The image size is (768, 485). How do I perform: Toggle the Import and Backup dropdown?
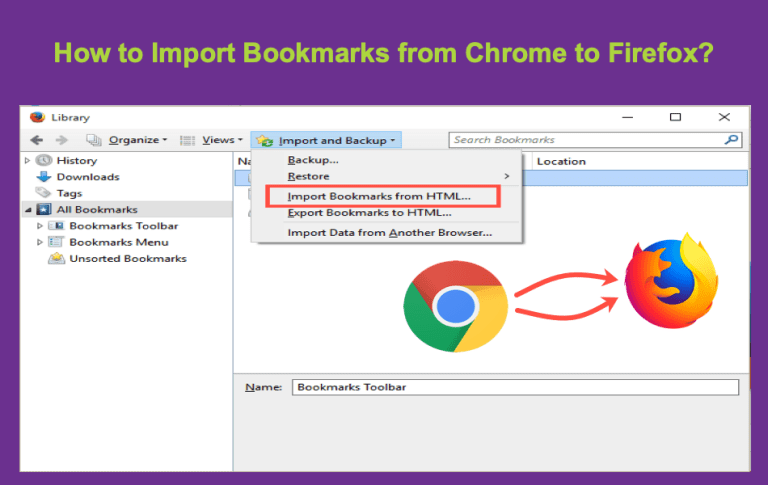click(326, 140)
